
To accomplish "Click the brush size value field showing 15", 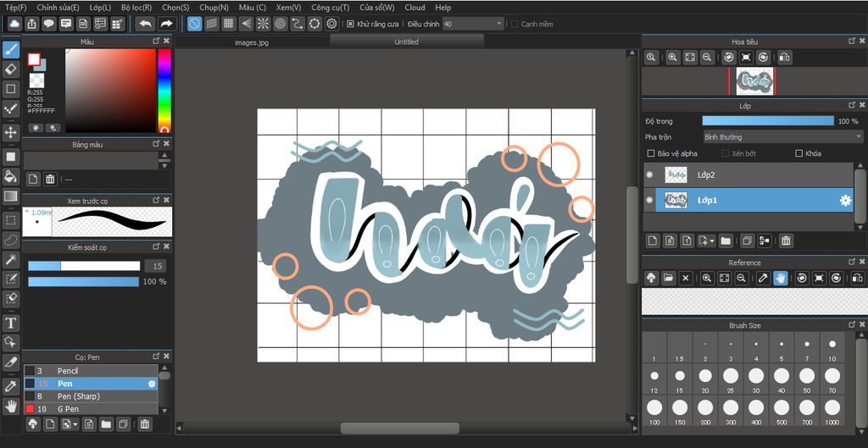I will pyautogui.click(x=156, y=266).
